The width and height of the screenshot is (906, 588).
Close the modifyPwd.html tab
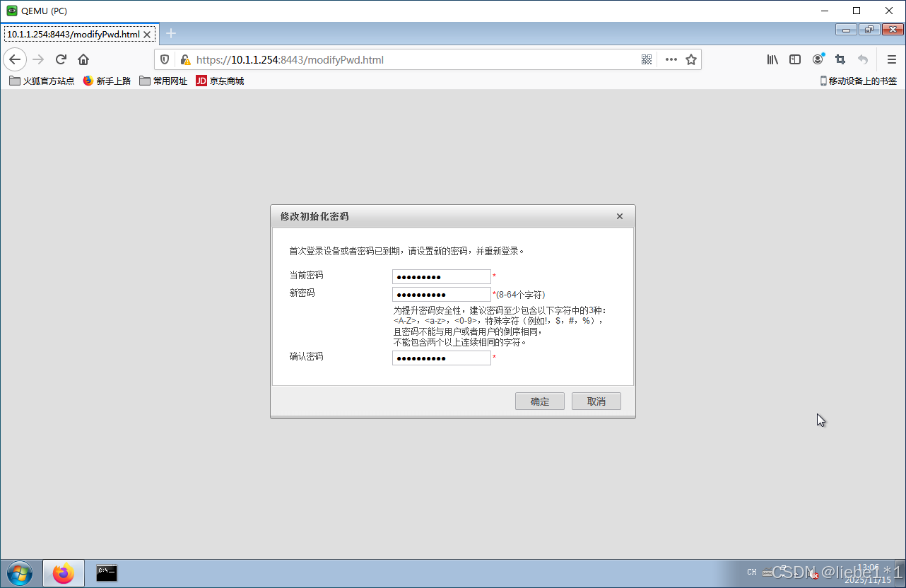click(147, 34)
